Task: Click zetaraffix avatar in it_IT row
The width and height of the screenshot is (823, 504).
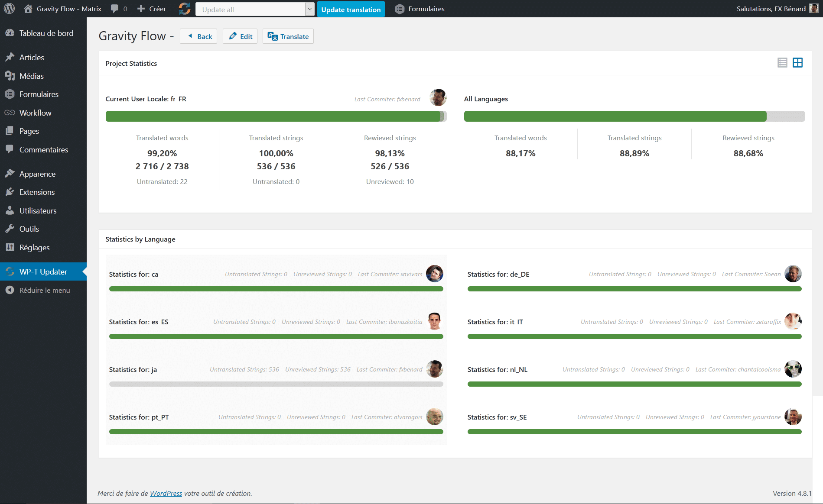Action: coord(793,321)
